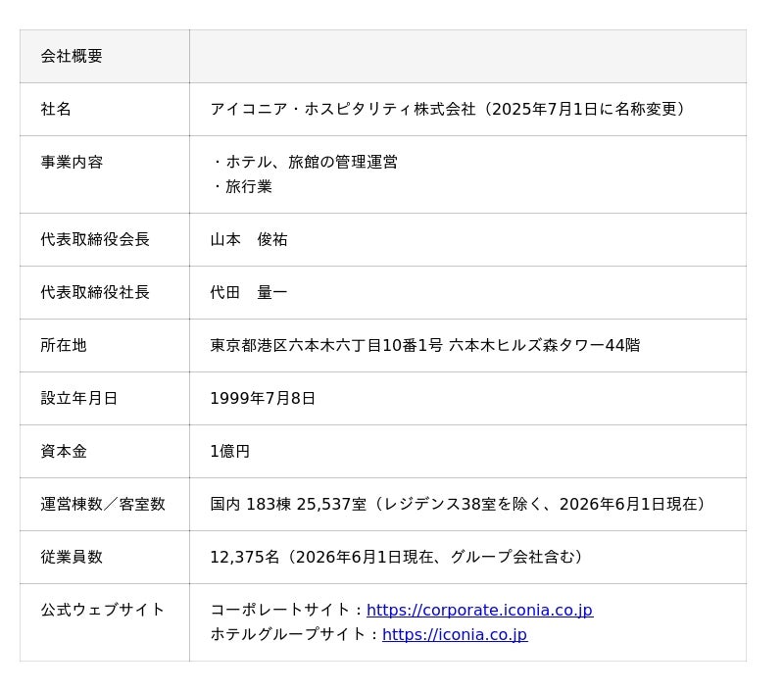Click the 会社概要 header cell

tap(105, 56)
